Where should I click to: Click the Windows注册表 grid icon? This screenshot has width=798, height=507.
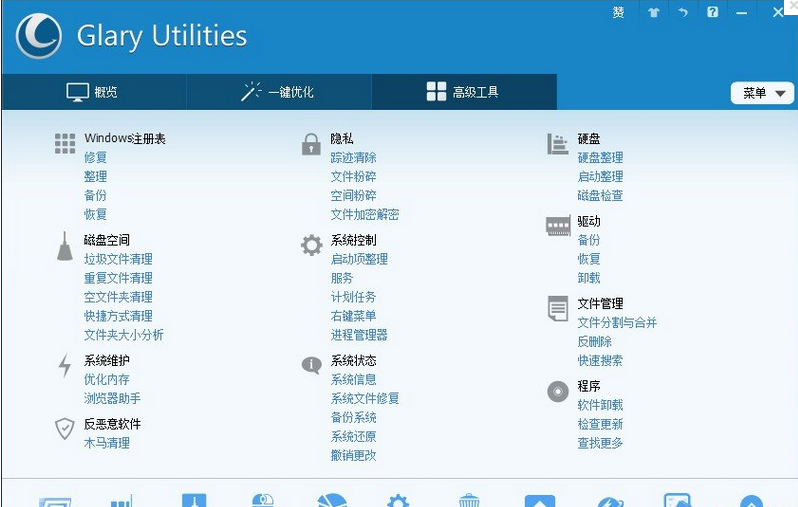pyautogui.click(x=65, y=144)
